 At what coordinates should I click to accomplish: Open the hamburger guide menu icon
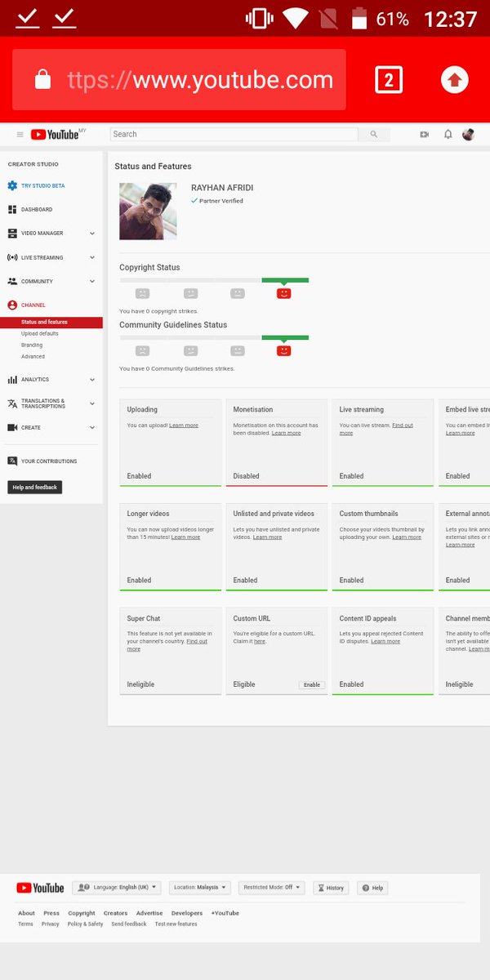click(20, 135)
